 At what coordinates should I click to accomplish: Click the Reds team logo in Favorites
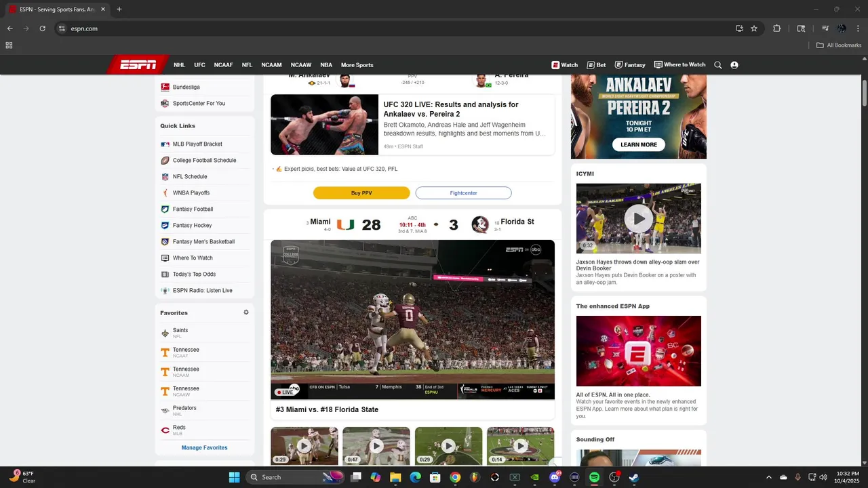pos(165,430)
